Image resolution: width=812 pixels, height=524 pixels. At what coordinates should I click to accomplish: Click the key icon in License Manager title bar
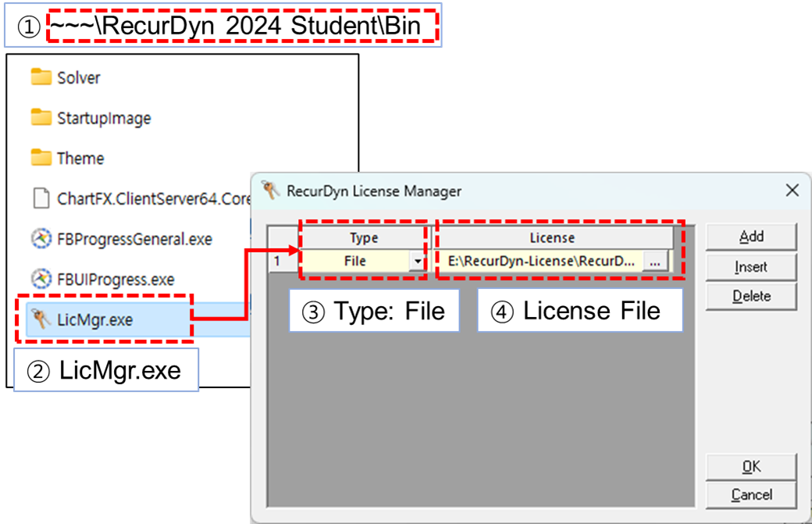(271, 190)
